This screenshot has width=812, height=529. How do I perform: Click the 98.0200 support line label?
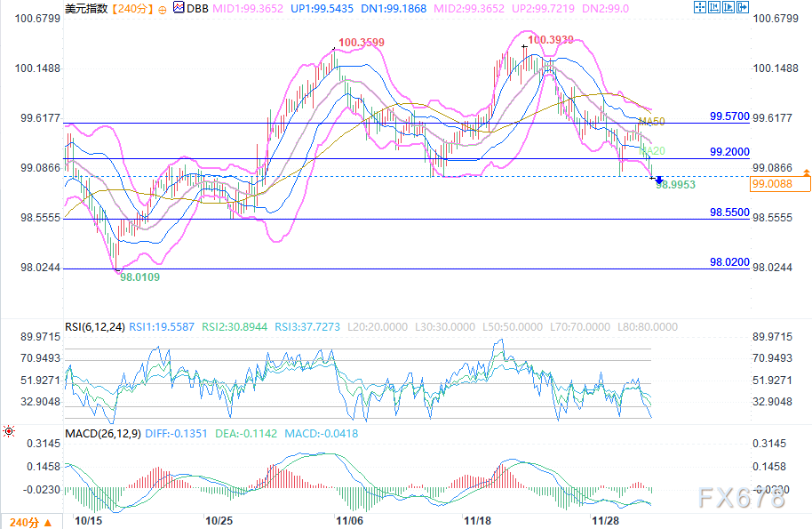pyautogui.click(x=729, y=262)
